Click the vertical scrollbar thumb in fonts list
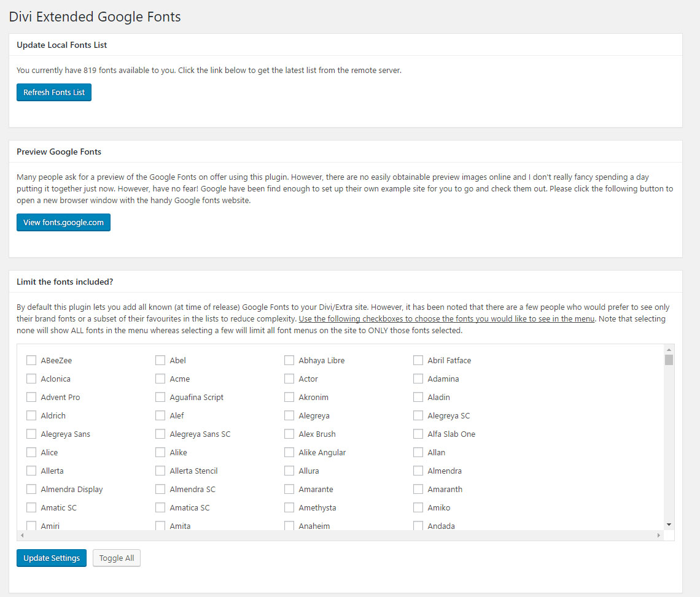 pos(669,360)
